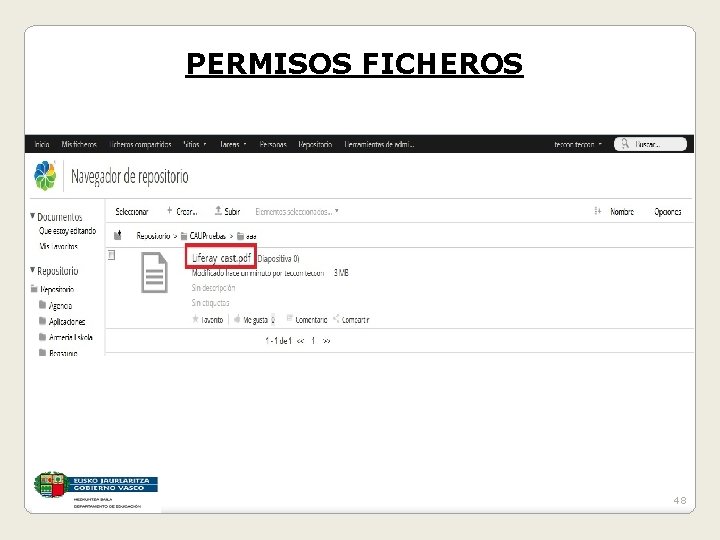
Task: Open Ficheros compartidos in top navigation
Action: [x=140, y=144]
